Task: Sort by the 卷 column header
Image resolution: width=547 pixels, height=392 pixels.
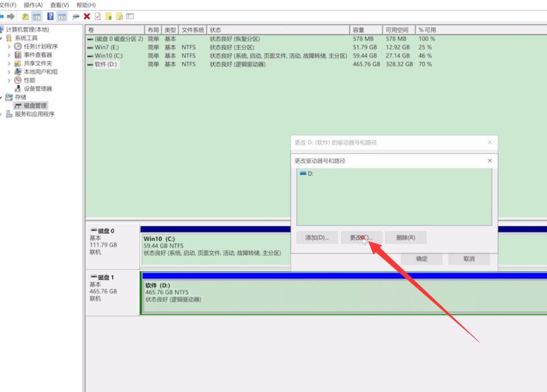Action: [115, 30]
